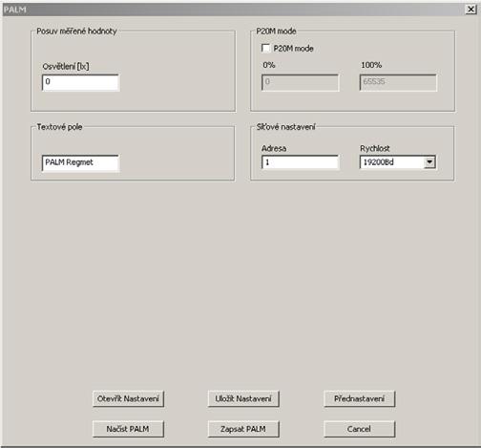Open settings with Otevřít Nastavení button
Viewport: 481px width, 448px height.
[x=128, y=398]
